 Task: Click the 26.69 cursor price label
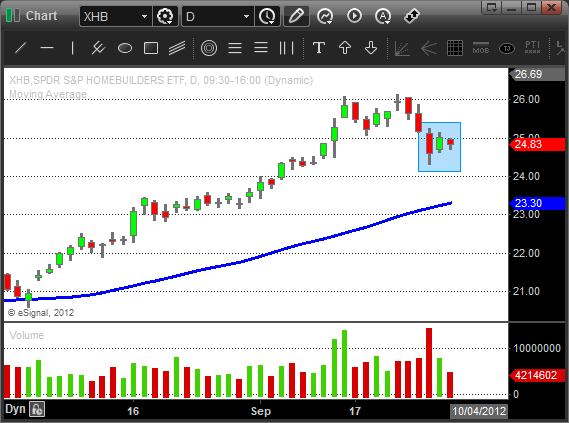(537, 74)
